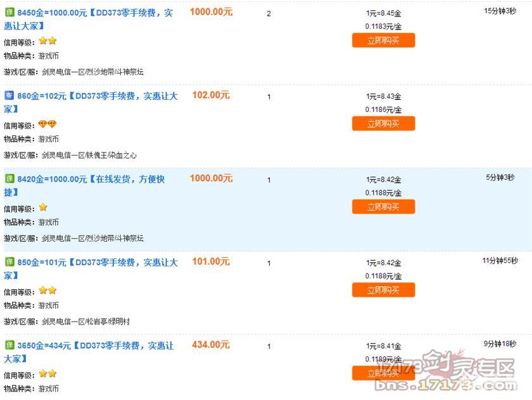The height and width of the screenshot is (400, 532).
Task: Click green 保 badge on 8420金 listing
Action: point(9,178)
